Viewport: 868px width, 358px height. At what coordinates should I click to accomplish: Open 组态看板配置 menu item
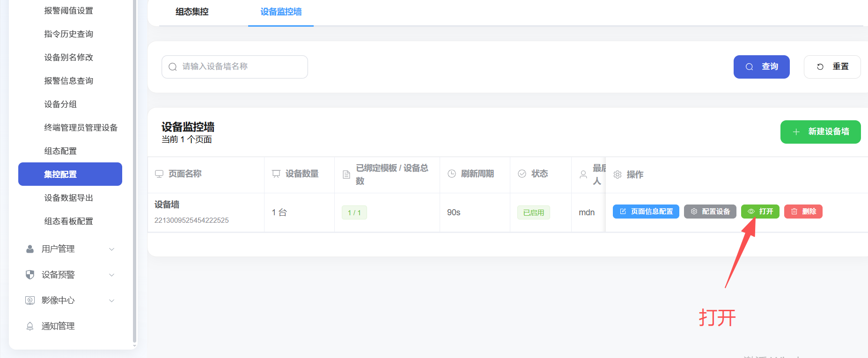click(x=69, y=221)
